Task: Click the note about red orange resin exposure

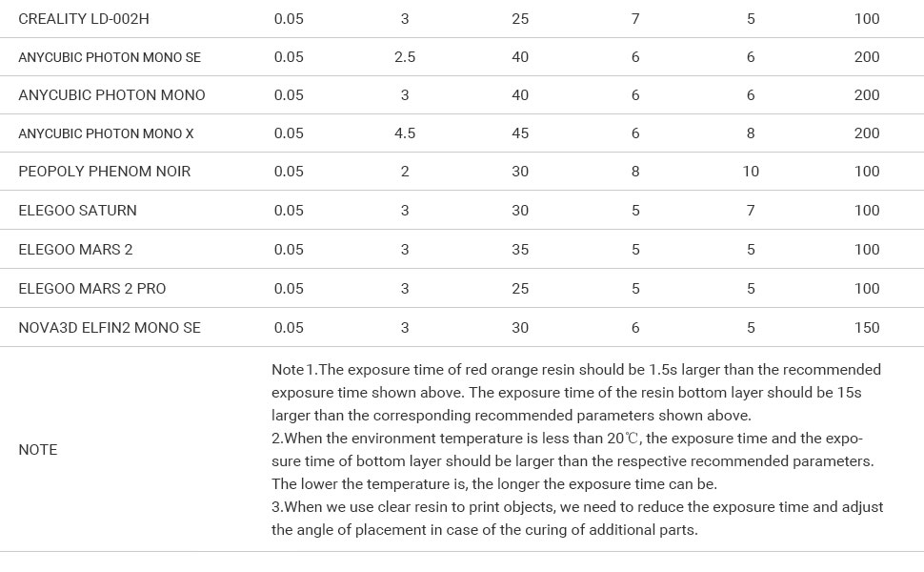Action: [x=575, y=392]
